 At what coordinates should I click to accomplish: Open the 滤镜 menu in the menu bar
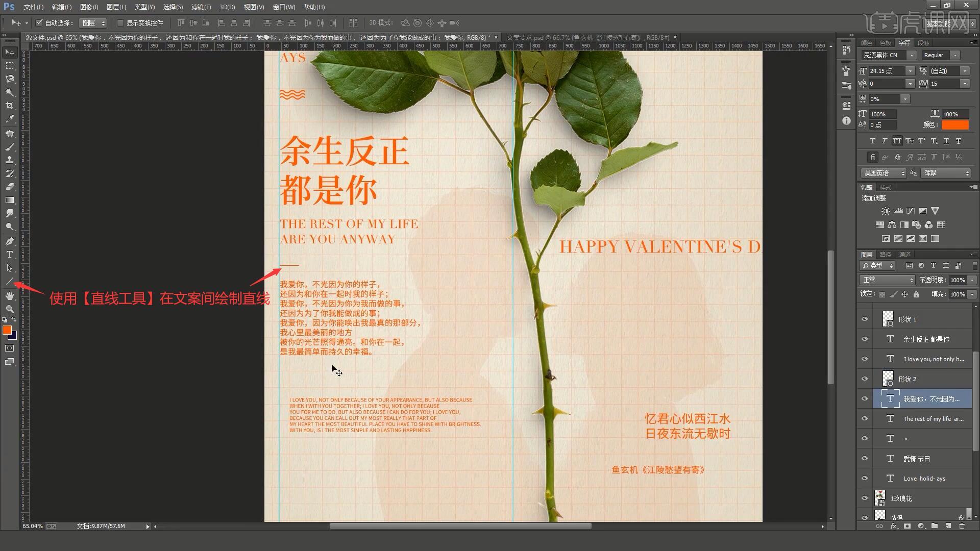201,7
